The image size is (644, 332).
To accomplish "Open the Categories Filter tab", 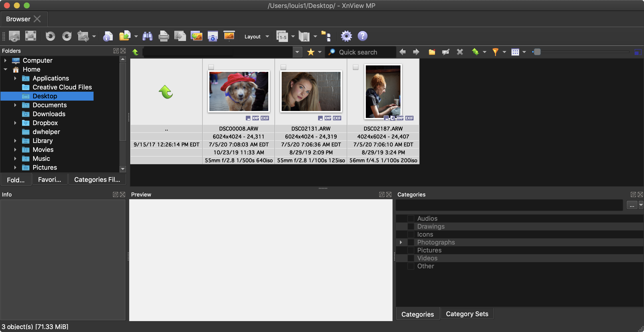I will (x=97, y=180).
